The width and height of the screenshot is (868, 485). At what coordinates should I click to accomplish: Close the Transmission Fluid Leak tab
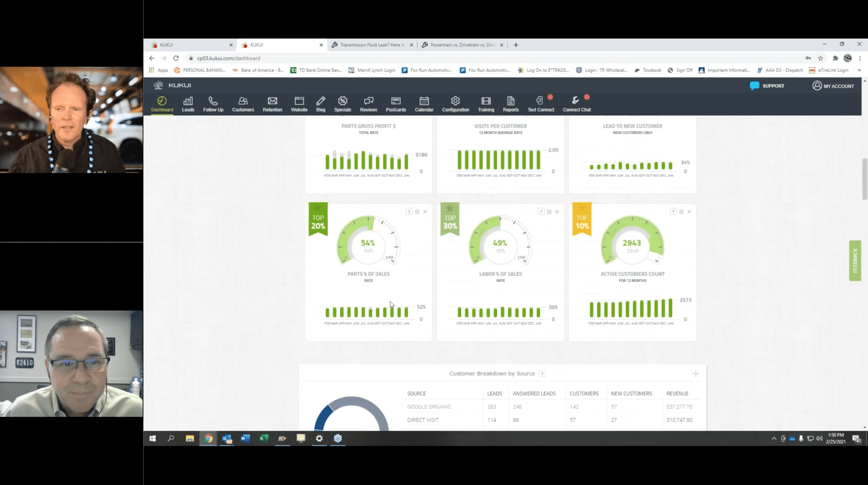(x=412, y=45)
